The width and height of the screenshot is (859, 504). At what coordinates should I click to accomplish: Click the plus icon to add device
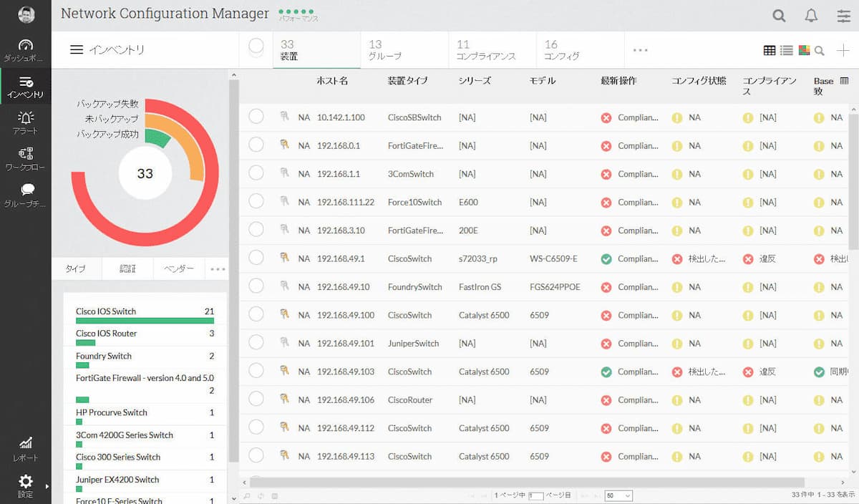click(x=843, y=50)
